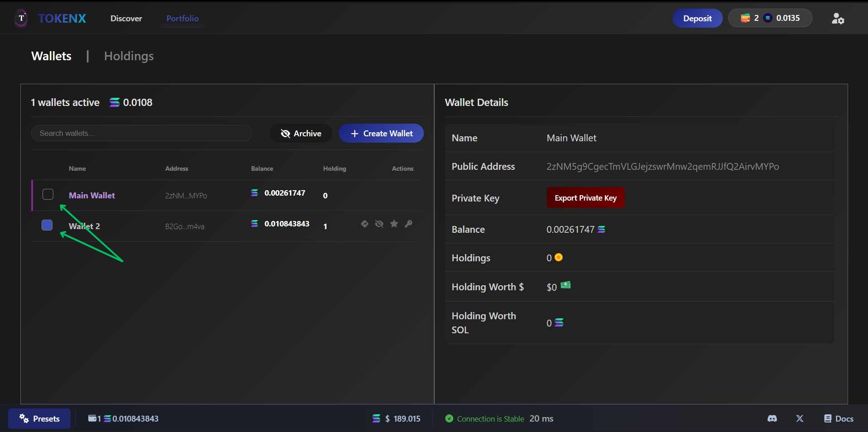
Task: Open the Presets panel
Action: (x=39, y=418)
